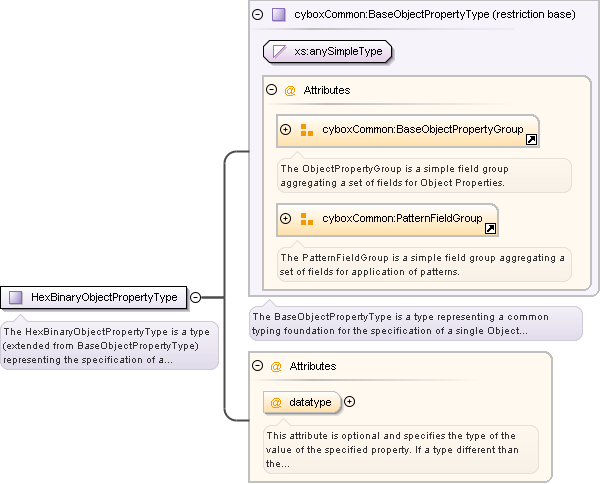This screenshot has width=601, height=484.
Task: Collapse the upper Attributes section
Action: [271, 90]
